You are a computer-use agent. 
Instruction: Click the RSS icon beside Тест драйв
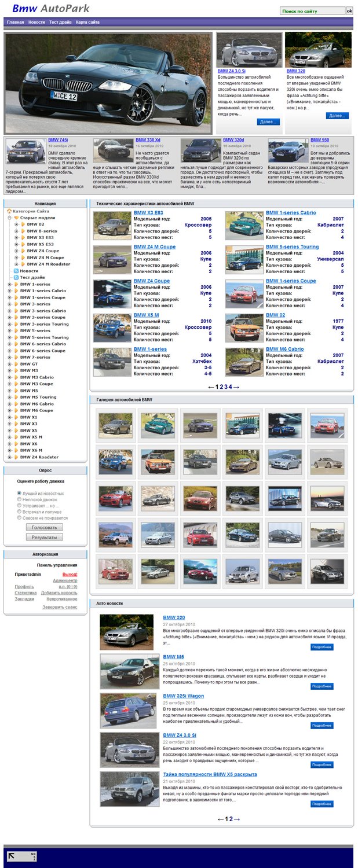(x=16, y=278)
